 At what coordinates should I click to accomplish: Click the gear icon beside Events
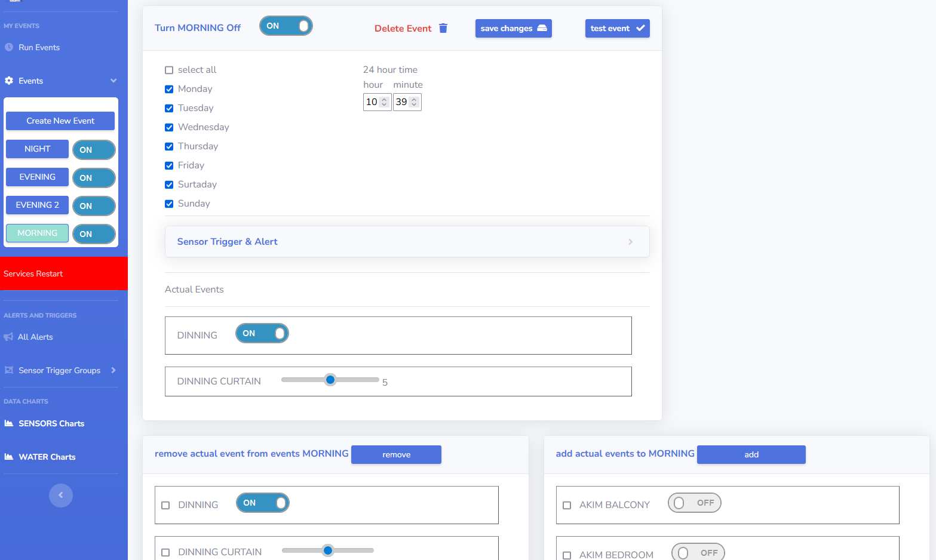(x=9, y=81)
